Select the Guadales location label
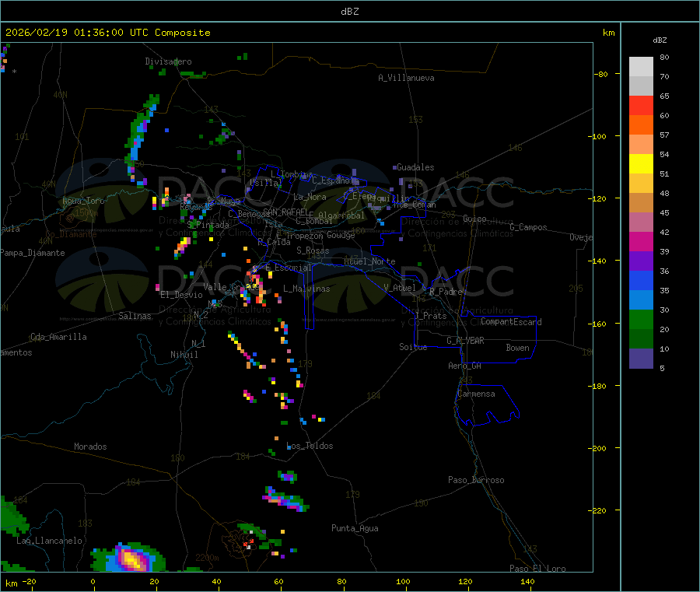The height and width of the screenshot is (592, 700). (415, 167)
